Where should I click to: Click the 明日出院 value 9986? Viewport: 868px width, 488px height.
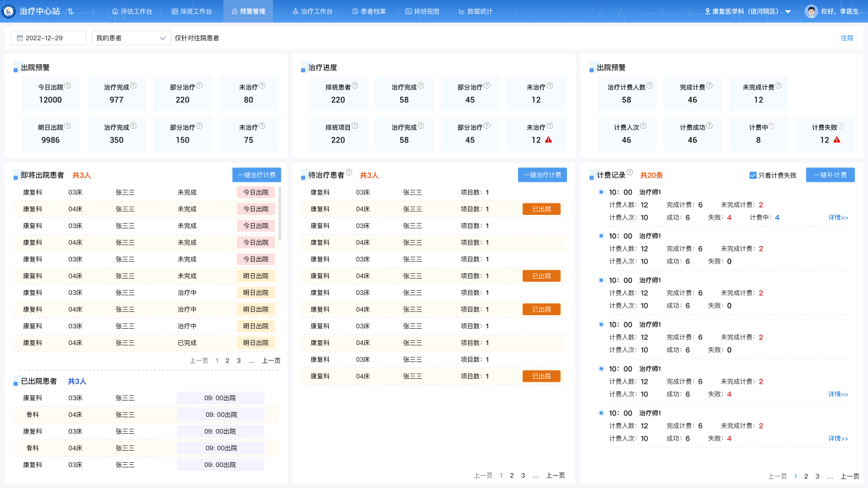click(x=50, y=140)
